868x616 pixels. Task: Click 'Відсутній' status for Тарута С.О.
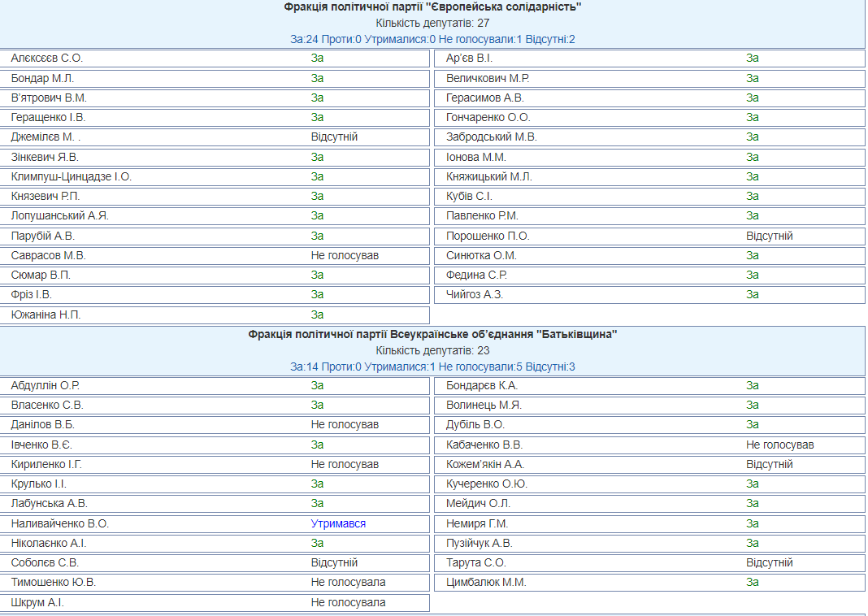coord(770,563)
